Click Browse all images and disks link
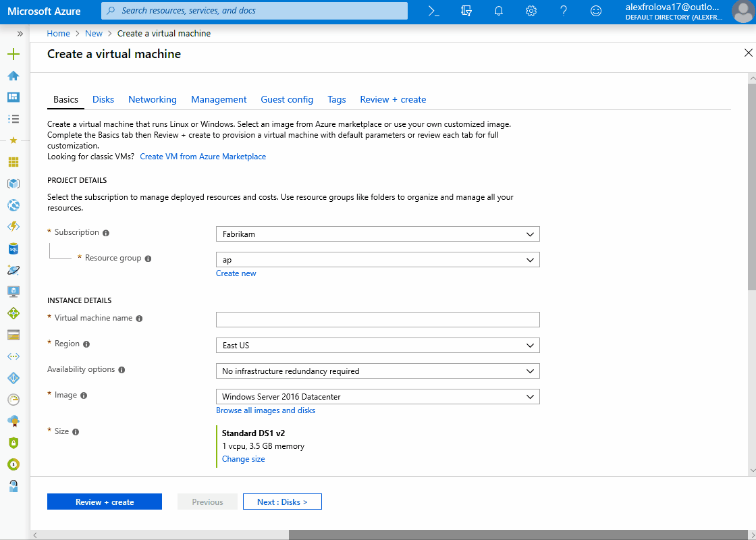 click(x=266, y=410)
